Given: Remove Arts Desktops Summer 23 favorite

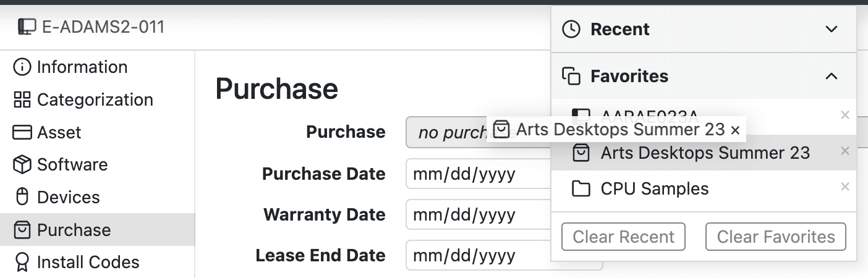Looking at the screenshot, I should pos(845,151).
